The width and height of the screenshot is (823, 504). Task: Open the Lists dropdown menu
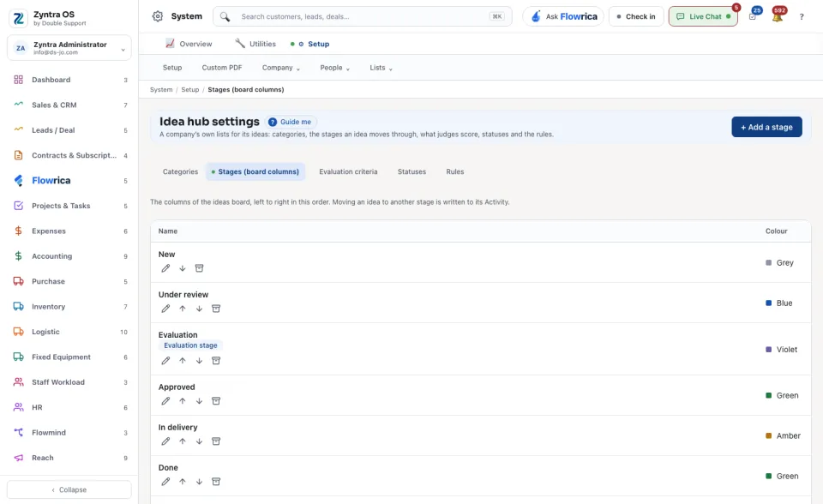coord(381,68)
